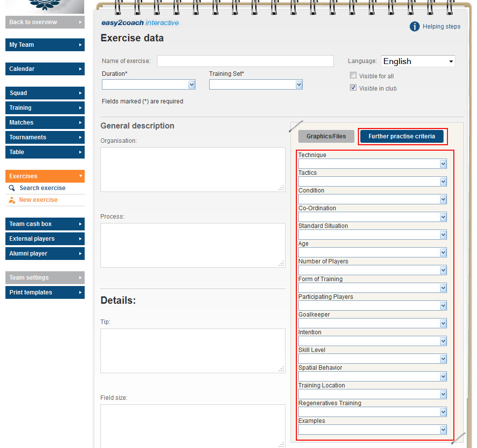Open the Co-Ordination dropdown

[x=372, y=217]
